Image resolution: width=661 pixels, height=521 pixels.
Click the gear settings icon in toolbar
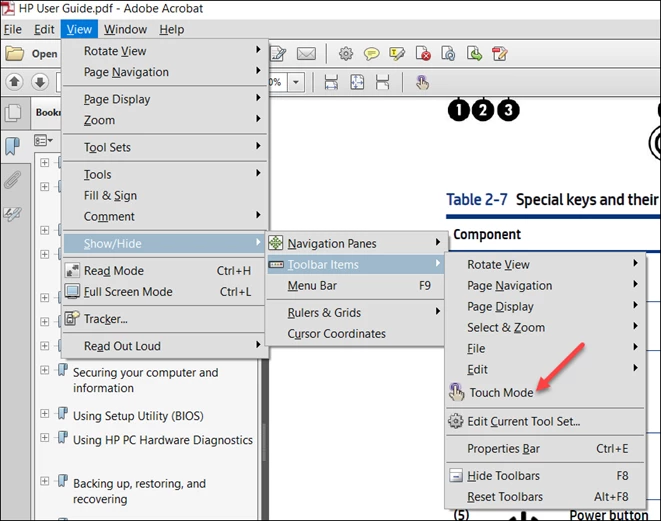pyautogui.click(x=346, y=54)
